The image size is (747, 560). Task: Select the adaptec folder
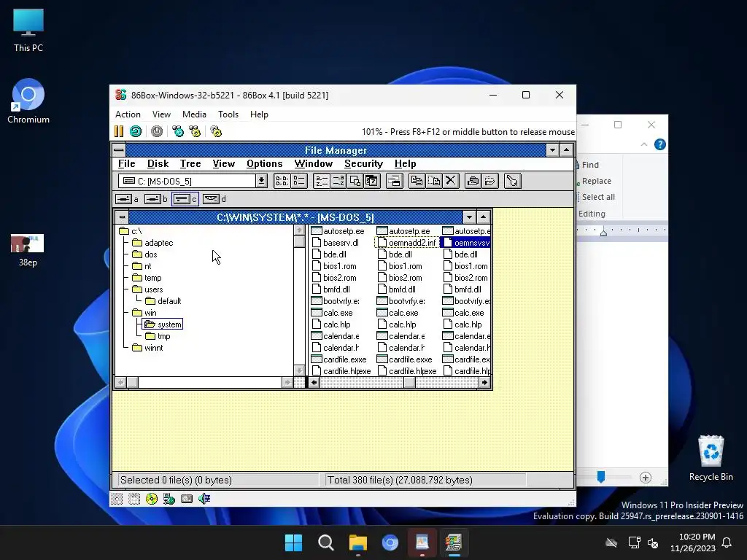point(152,243)
